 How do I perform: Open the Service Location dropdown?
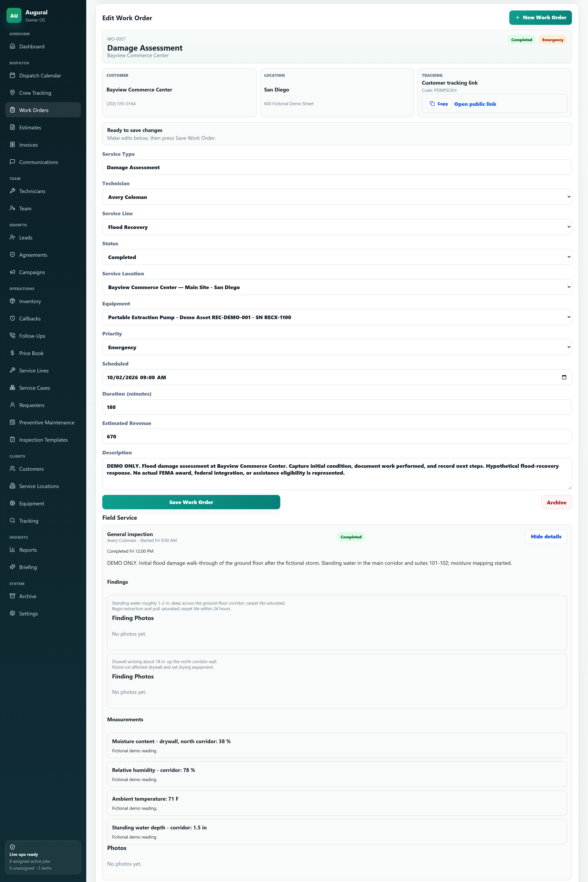click(337, 287)
